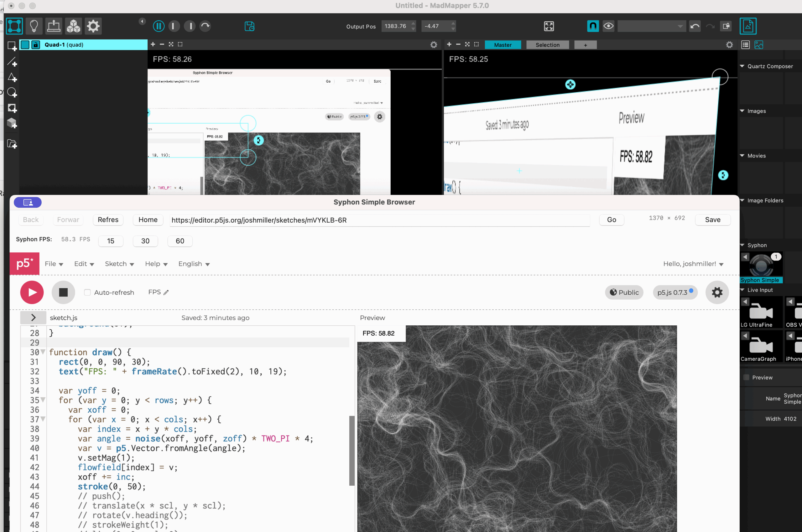This screenshot has height=532, width=802.
Task: Set Syphon FPS to 30
Action: coord(145,241)
